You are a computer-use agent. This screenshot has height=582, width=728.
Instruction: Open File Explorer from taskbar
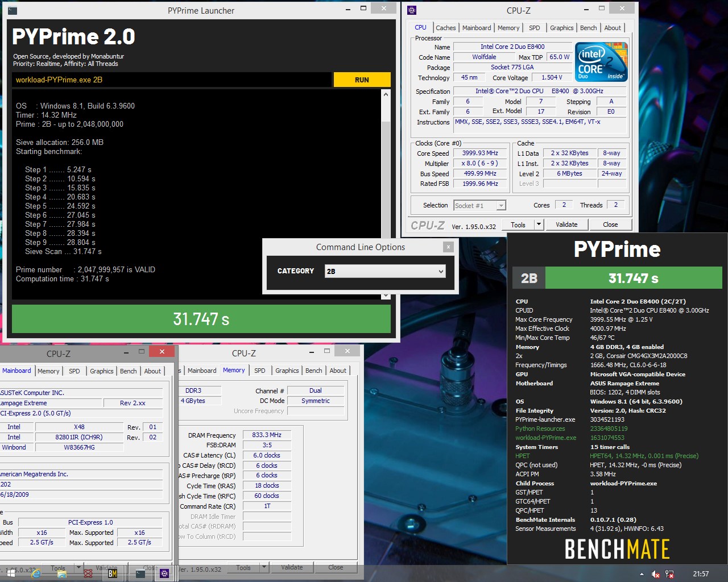coord(61,574)
